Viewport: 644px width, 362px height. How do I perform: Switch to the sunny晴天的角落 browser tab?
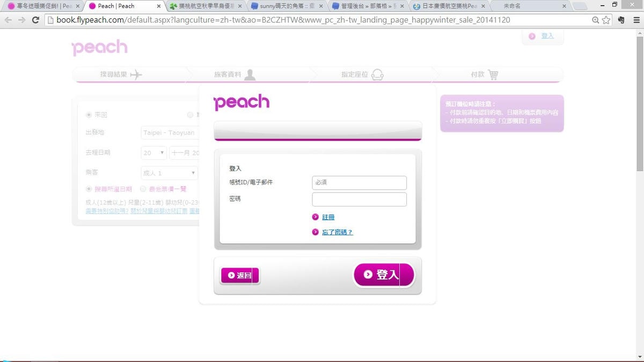(286, 6)
